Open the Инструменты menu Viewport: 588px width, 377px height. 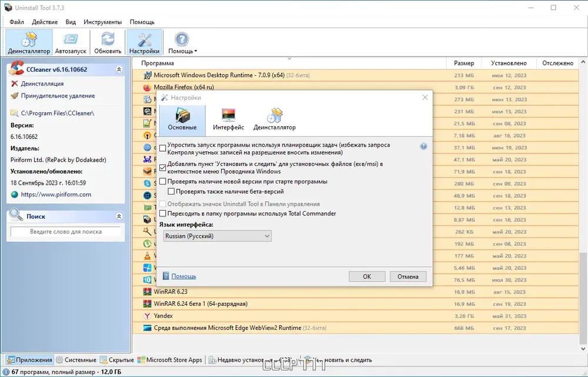pyautogui.click(x=103, y=22)
